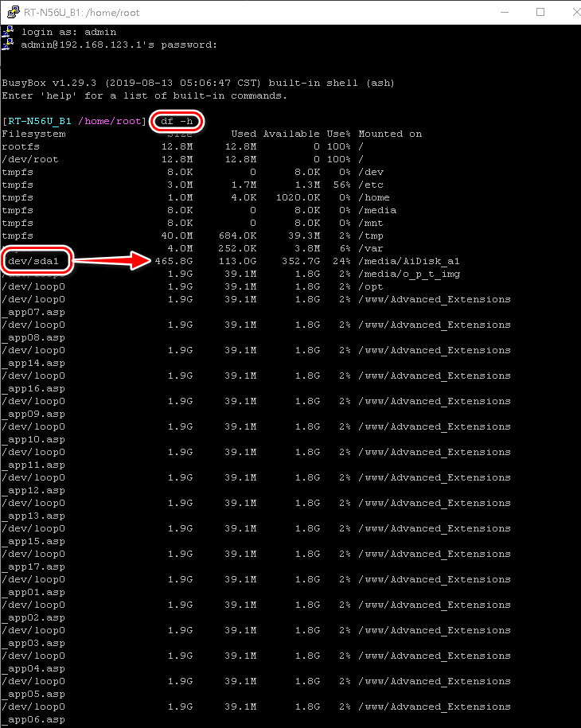The height and width of the screenshot is (728, 581).
Task: Click the '/opt' mount point
Action: point(371,287)
